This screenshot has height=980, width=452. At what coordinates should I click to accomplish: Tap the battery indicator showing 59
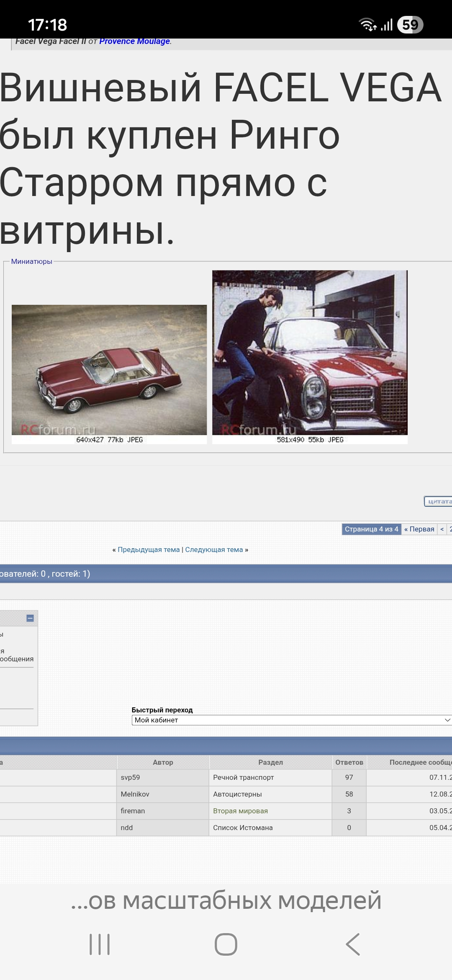410,25
